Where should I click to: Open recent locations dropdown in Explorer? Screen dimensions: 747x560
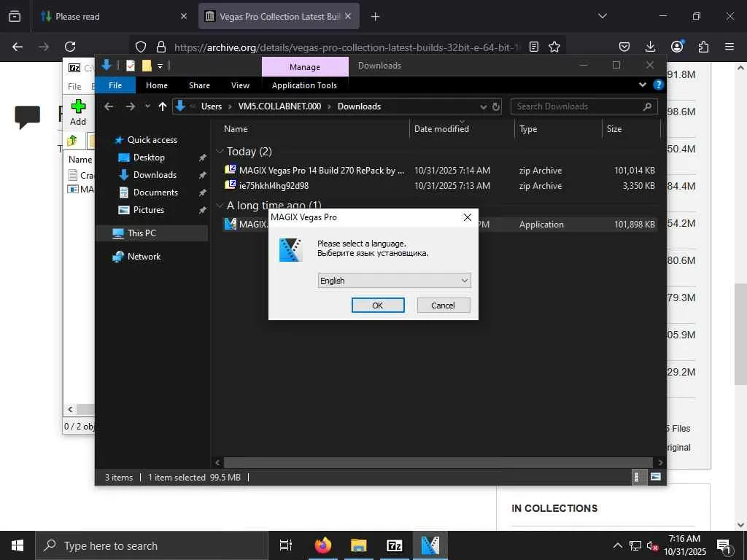coord(147,106)
